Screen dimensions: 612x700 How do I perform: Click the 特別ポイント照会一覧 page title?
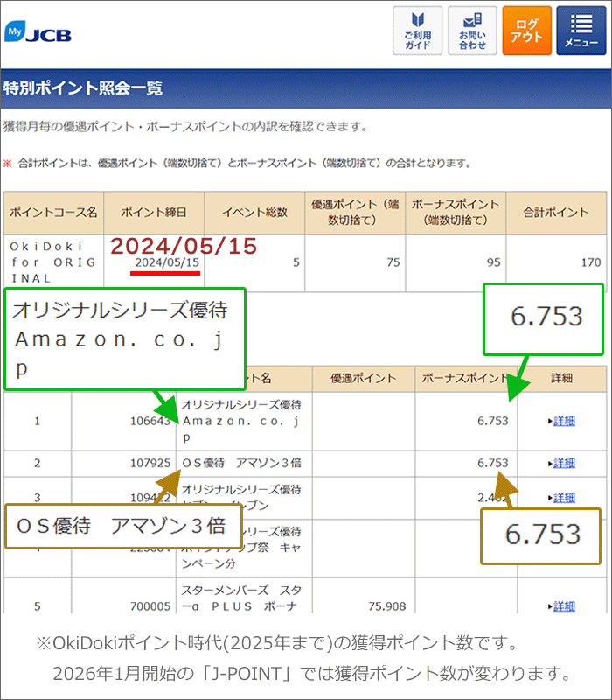point(83,88)
